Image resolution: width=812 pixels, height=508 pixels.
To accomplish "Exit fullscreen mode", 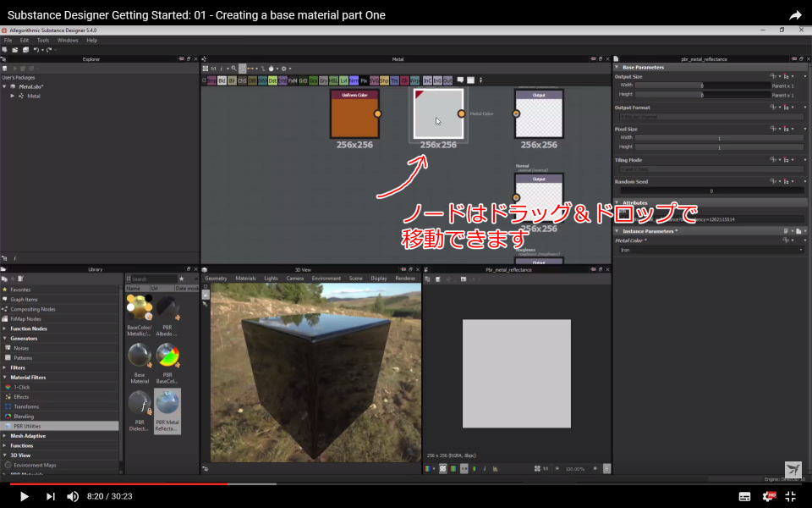I will pyautogui.click(x=790, y=497).
